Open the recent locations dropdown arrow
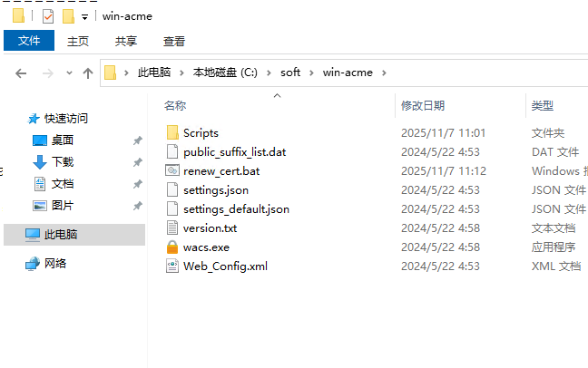 (x=69, y=73)
